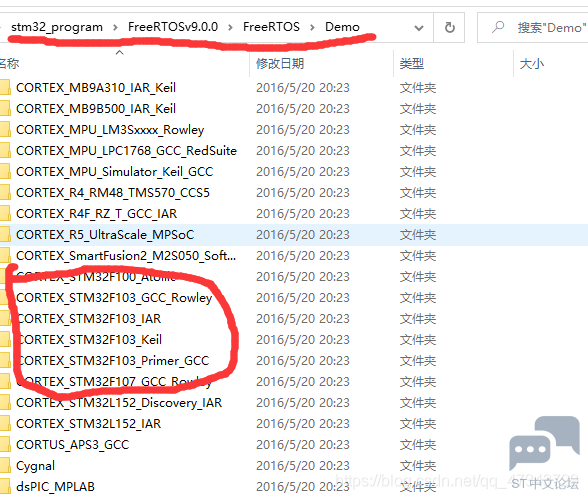
Task: Select folder CORTEX_MPU_Simulator_Keil_GCC
Action: click(114, 172)
